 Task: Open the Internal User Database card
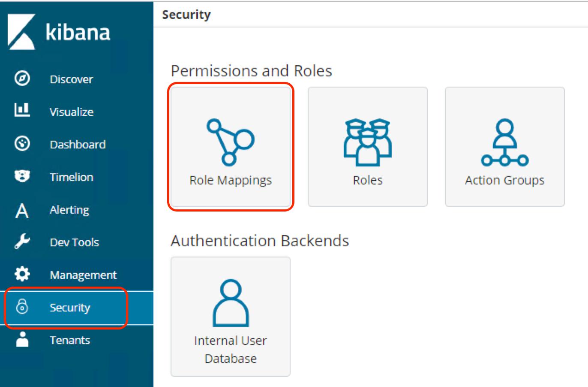pyautogui.click(x=231, y=316)
